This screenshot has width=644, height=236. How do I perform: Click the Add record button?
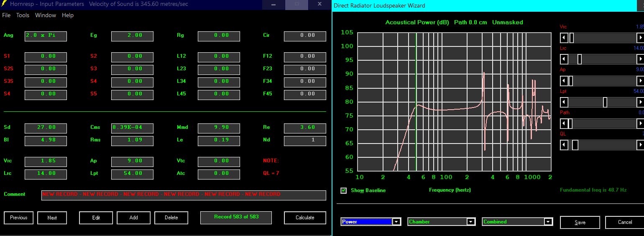coord(134,218)
